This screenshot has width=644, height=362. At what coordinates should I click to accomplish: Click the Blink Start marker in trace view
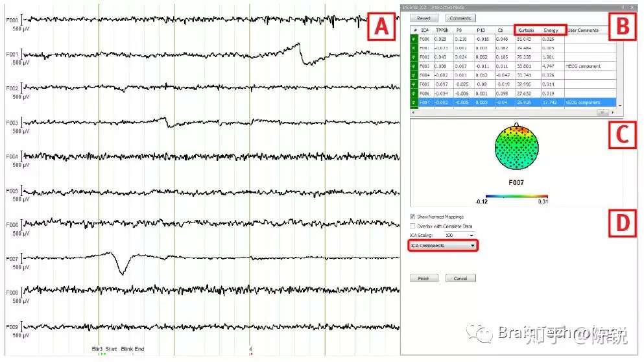point(104,349)
